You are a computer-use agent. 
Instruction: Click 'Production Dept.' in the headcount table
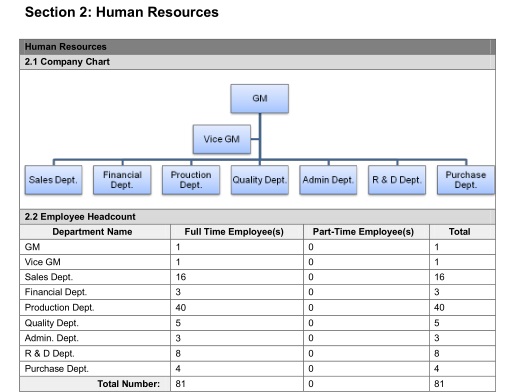59,308
